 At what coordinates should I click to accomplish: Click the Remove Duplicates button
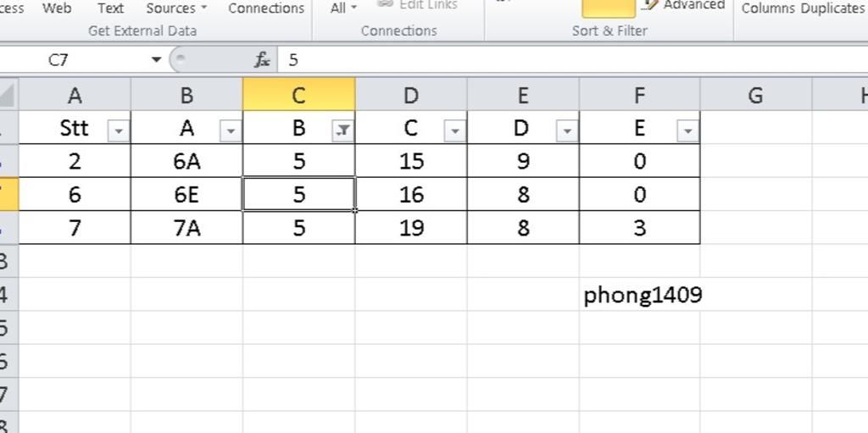pyautogui.click(x=832, y=8)
